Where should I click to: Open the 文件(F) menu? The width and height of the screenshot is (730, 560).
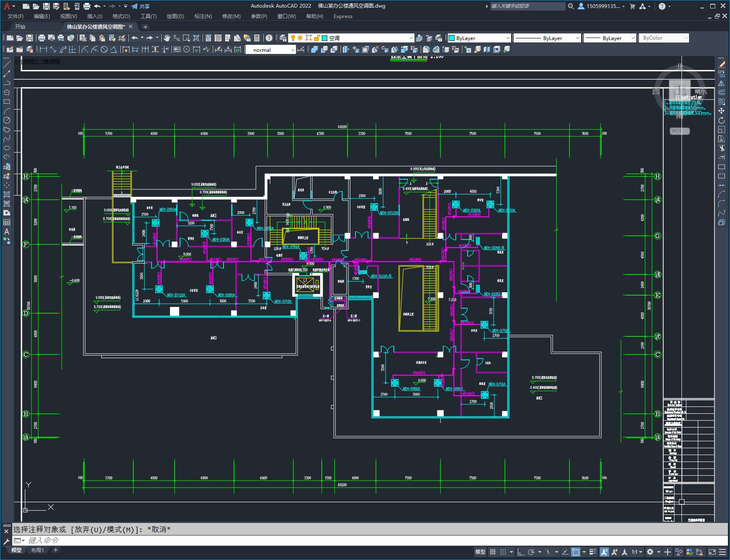tap(15, 16)
